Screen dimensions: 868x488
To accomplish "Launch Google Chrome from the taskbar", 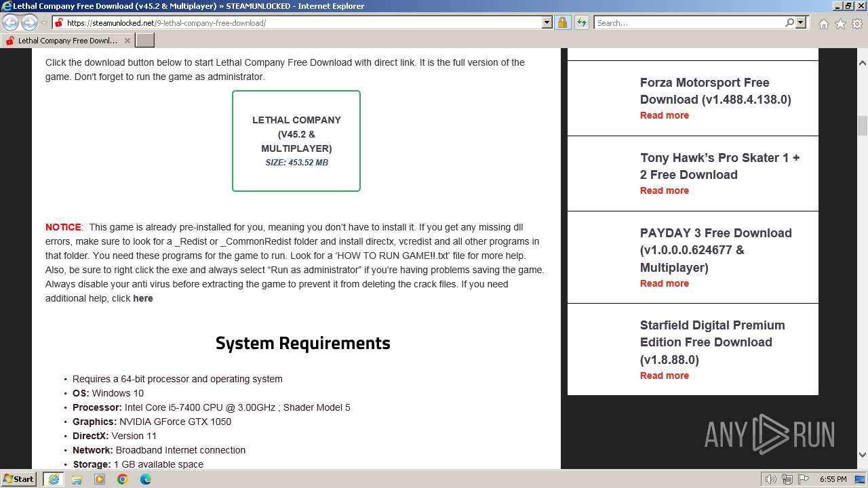I will (x=123, y=479).
